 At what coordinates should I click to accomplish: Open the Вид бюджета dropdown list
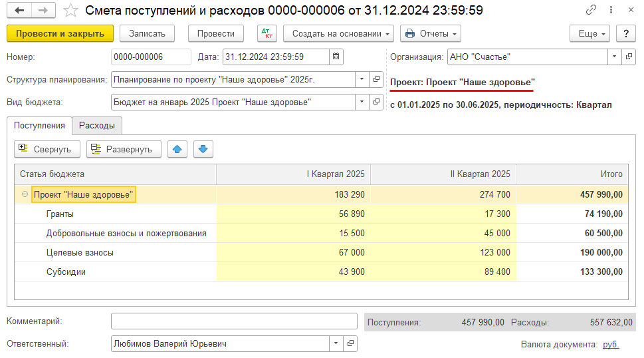(362, 102)
